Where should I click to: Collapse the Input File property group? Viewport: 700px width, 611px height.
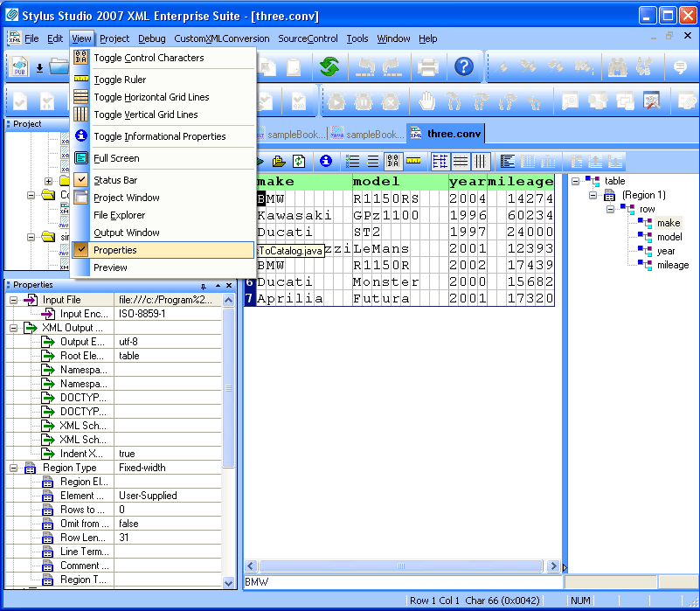click(13, 300)
